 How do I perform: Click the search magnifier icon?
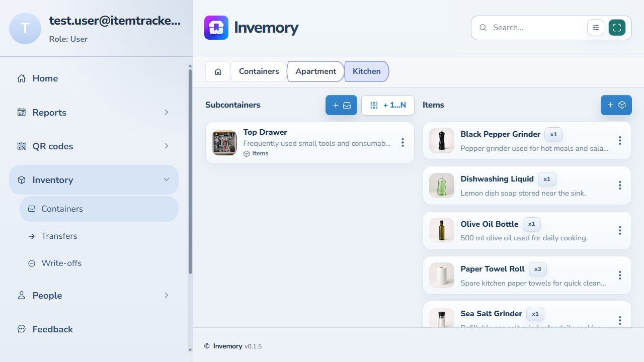[x=483, y=28]
